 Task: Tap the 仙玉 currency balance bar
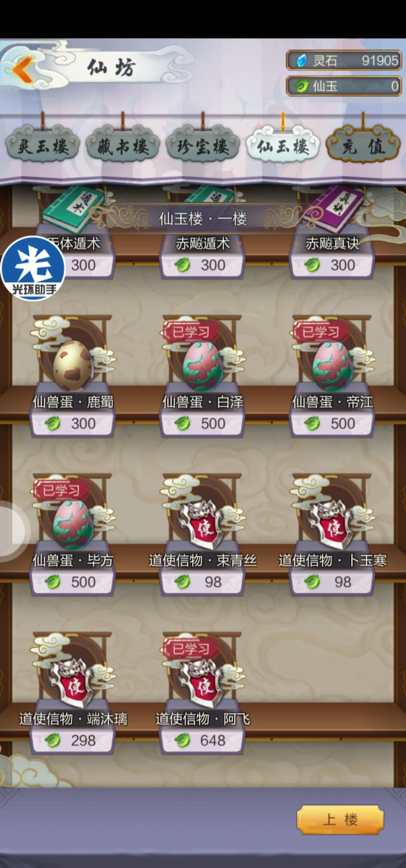coord(344,86)
